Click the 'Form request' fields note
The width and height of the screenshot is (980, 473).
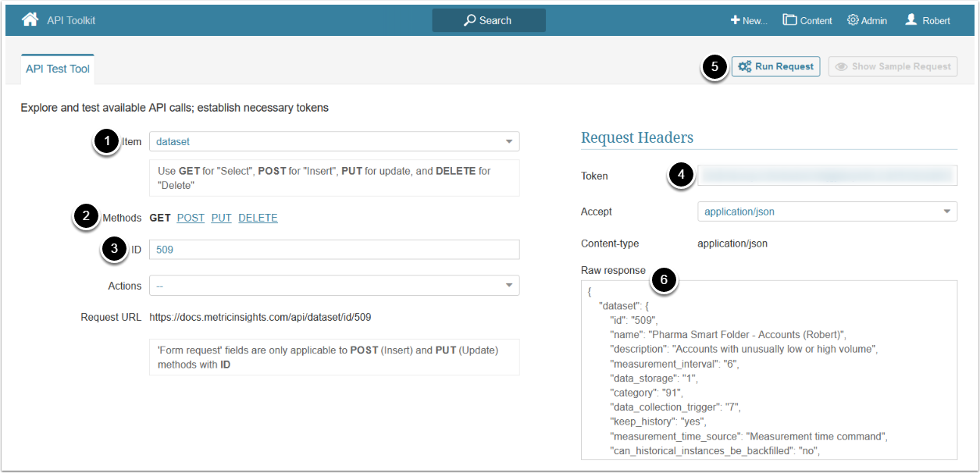pos(334,357)
